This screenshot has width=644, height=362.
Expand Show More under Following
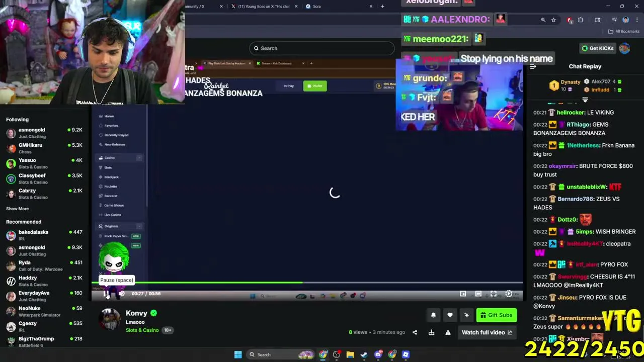[x=18, y=209]
